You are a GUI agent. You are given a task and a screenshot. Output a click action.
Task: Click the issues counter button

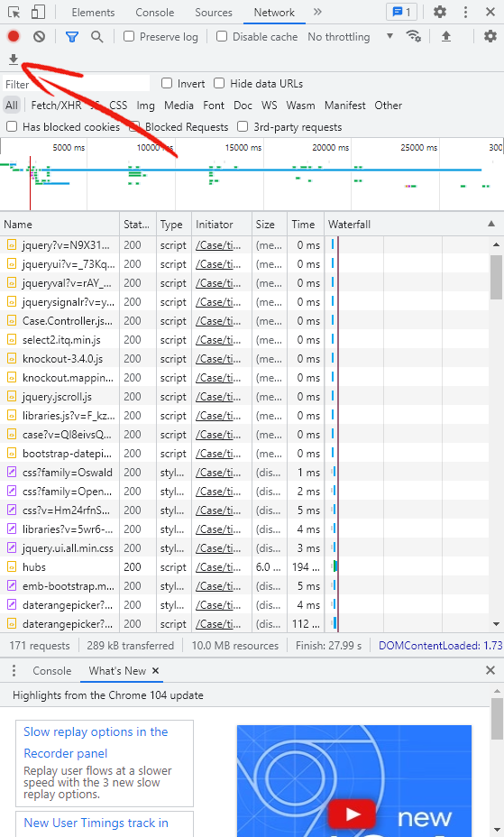pos(401,12)
